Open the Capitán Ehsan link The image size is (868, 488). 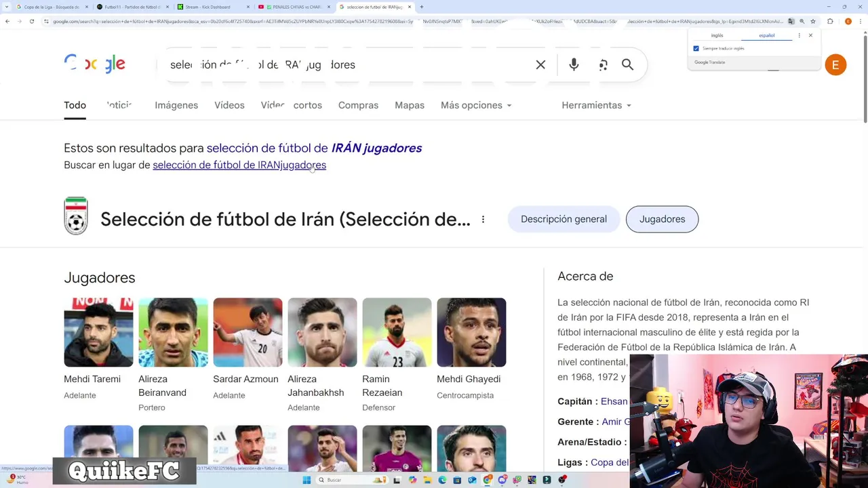point(614,401)
